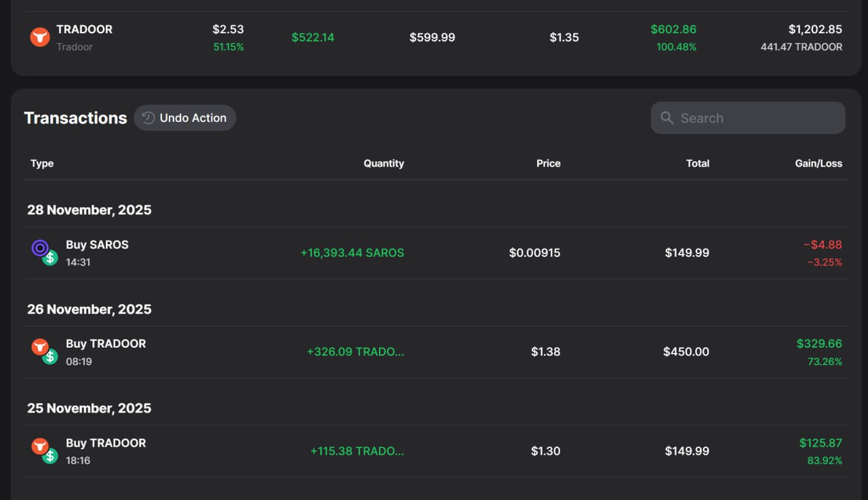Screen dimensions: 868x500
Task: Click the +16,393.44 SAROS quantity
Action: click(x=352, y=253)
